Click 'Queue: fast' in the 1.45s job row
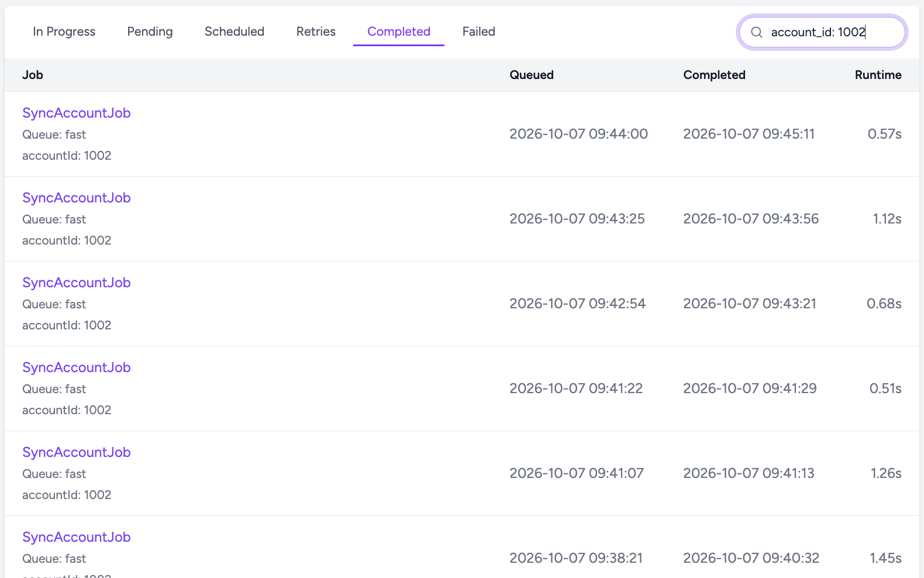 pos(54,559)
